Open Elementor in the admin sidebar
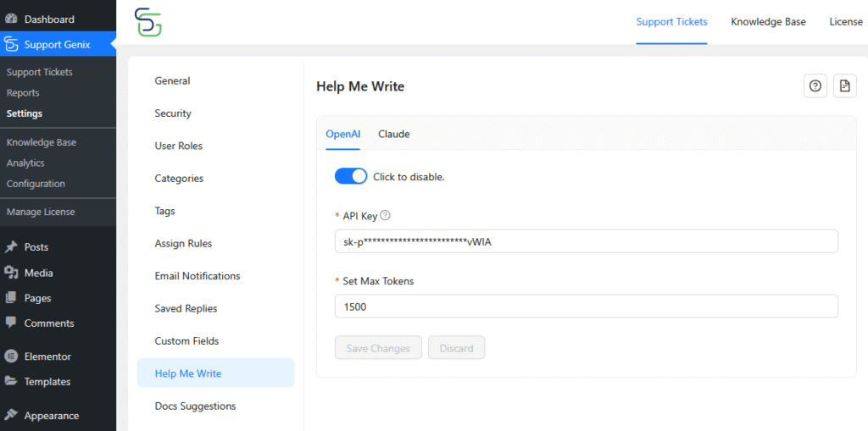The width and height of the screenshot is (868, 431). 47,356
